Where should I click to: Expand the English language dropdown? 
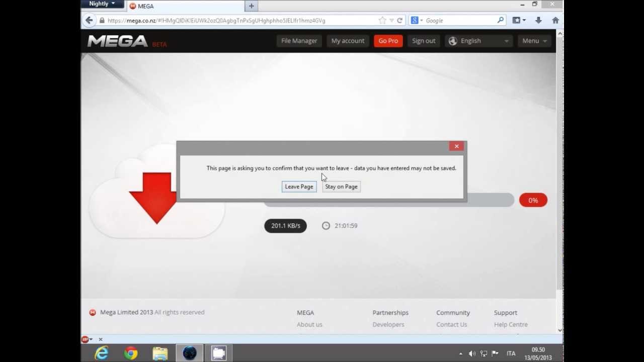pyautogui.click(x=479, y=41)
